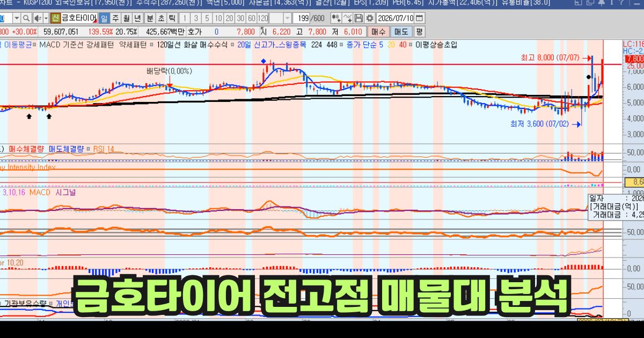This screenshot has width=644, height=338.
Task: Switch chart to monthly (월) period
Action: [x=127, y=18]
